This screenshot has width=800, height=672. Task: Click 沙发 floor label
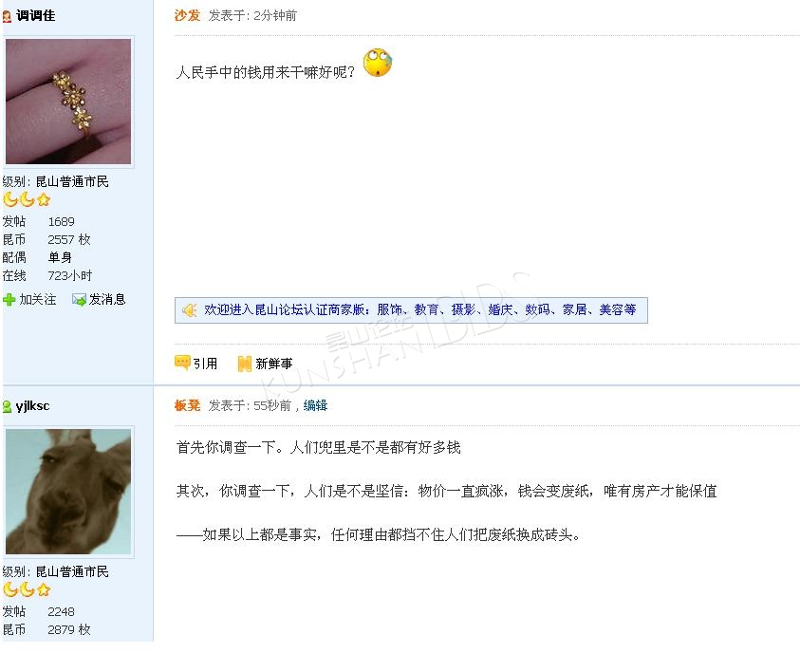coord(187,16)
